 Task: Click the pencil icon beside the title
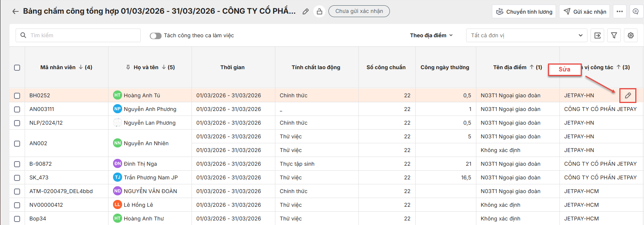[305, 11]
